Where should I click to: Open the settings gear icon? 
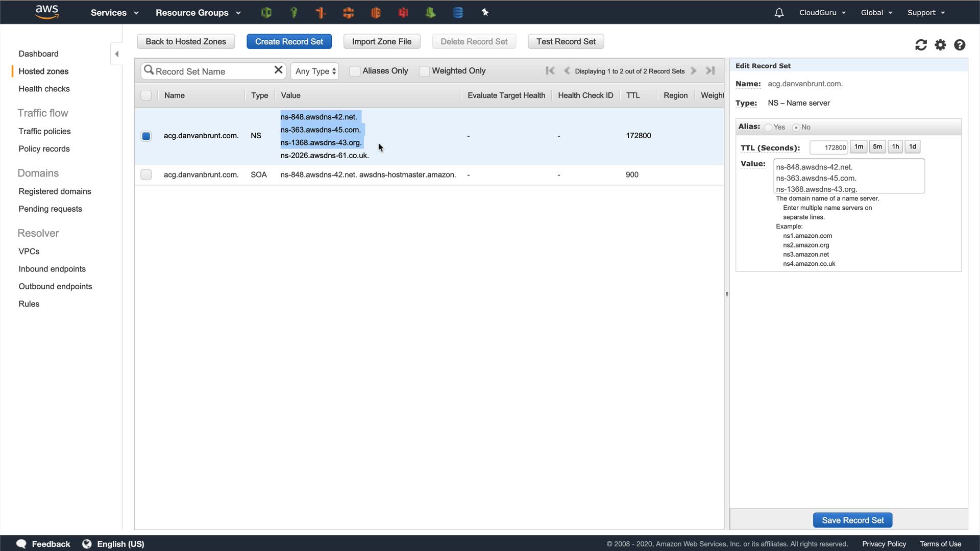940,45
